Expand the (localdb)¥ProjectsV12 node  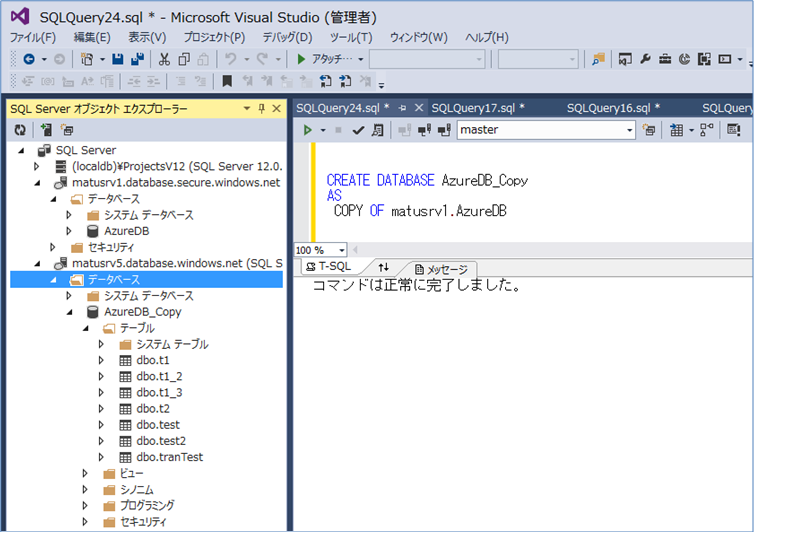click(36, 166)
